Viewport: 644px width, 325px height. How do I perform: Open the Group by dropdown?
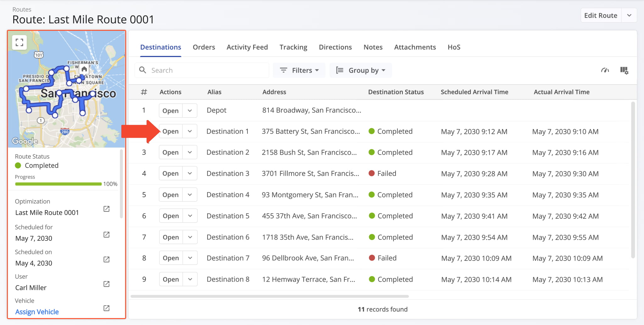pos(360,70)
